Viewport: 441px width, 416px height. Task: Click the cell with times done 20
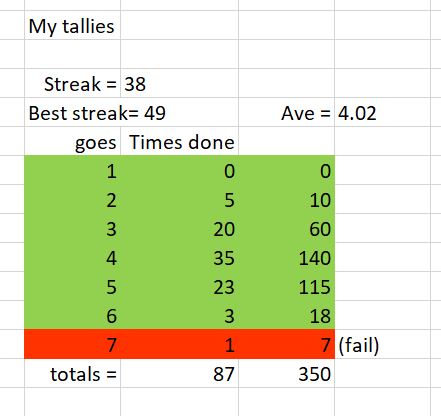coord(179,228)
